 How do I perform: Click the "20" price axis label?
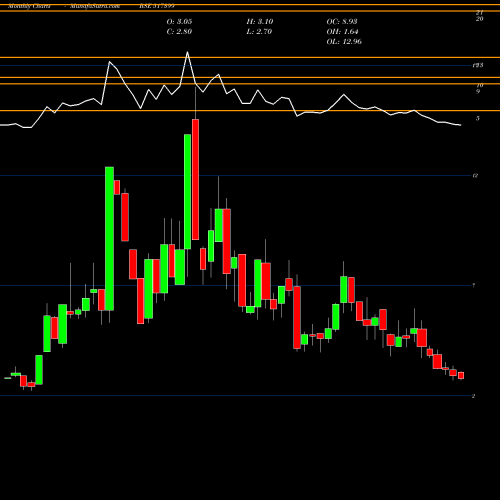(x=479, y=19)
